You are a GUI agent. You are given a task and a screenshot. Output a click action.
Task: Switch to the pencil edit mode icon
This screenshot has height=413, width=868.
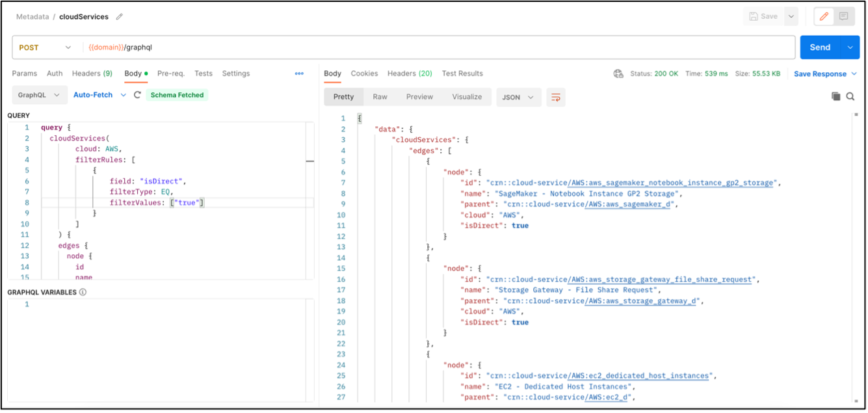pos(824,16)
